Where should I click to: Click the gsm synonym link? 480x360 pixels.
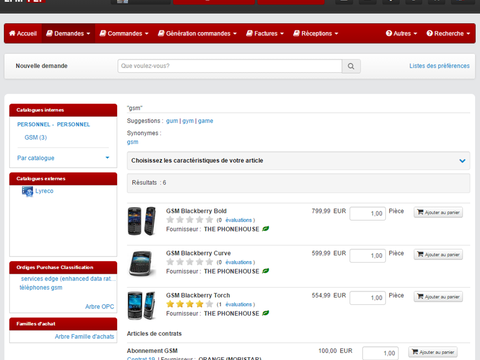pyautogui.click(x=132, y=142)
